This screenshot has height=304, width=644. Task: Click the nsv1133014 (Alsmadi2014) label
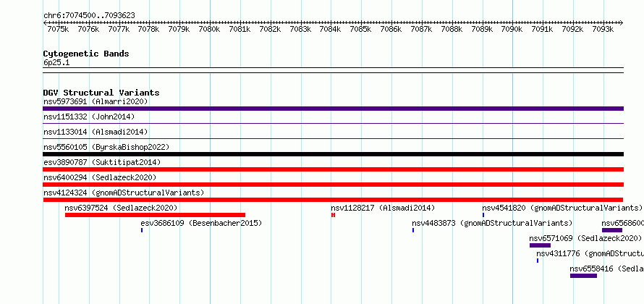tap(96, 132)
